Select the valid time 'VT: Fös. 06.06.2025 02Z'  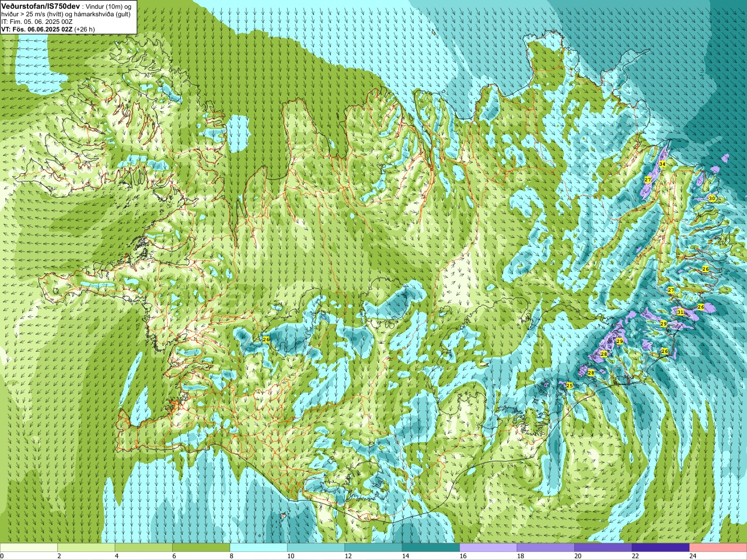coord(37,29)
